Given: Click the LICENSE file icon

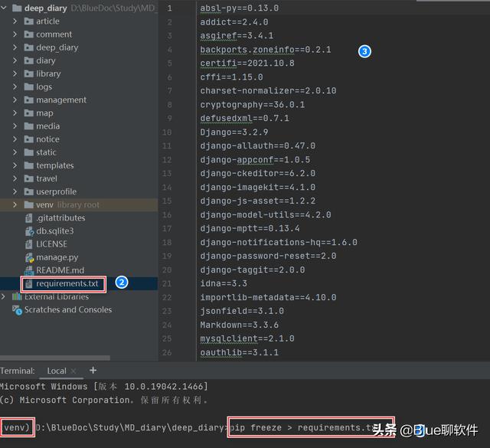Looking at the screenshot, I should (29, 244).
